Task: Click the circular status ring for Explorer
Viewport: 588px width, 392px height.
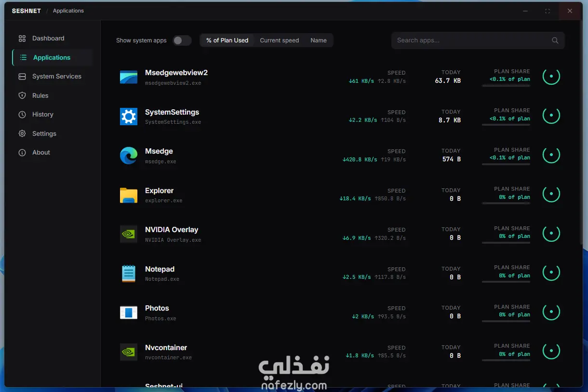Action: (551, 194)
